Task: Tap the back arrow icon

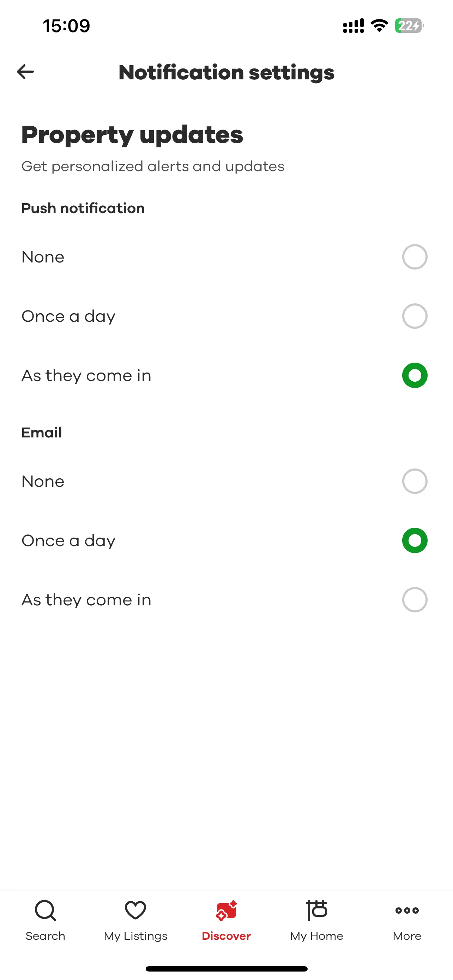Action: [25, 72]
